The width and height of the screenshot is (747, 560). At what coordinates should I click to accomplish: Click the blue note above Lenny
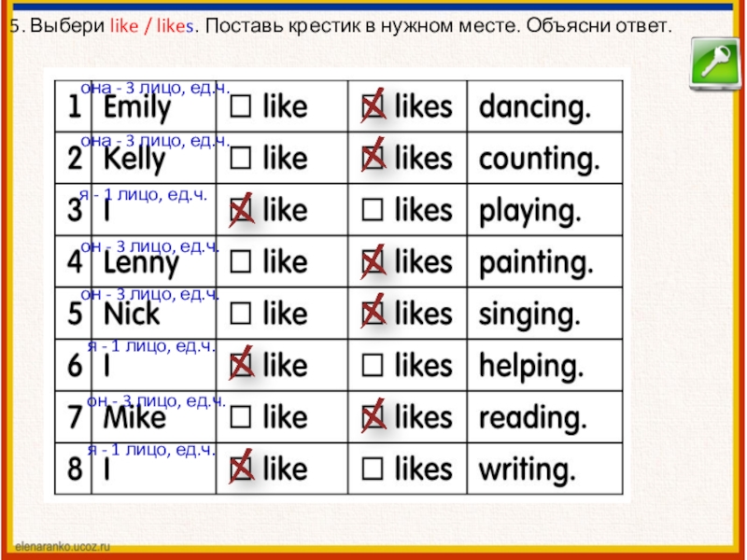(x=150, y=246)
